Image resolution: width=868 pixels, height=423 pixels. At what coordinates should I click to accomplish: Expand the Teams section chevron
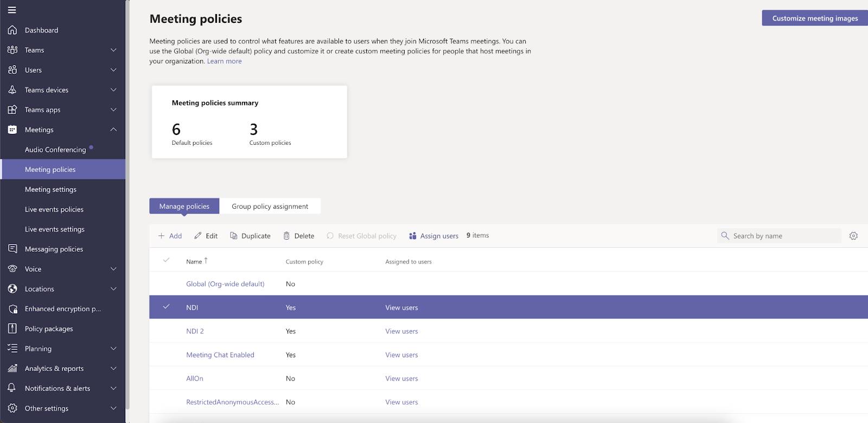(113, 50)
